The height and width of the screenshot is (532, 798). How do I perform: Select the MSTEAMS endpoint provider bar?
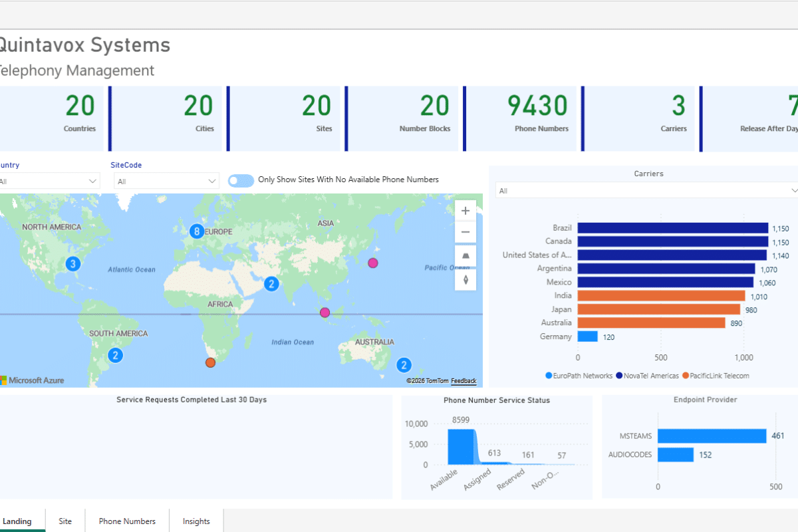712,436
